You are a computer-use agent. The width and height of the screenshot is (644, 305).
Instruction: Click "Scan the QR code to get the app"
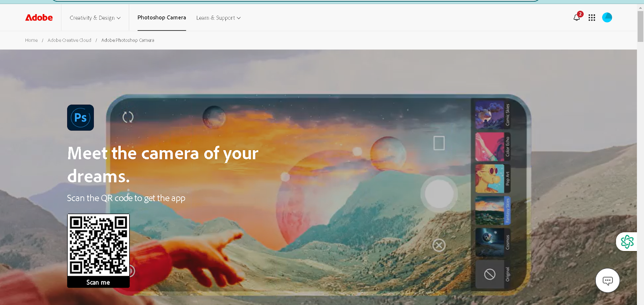[x=126, y=198]
